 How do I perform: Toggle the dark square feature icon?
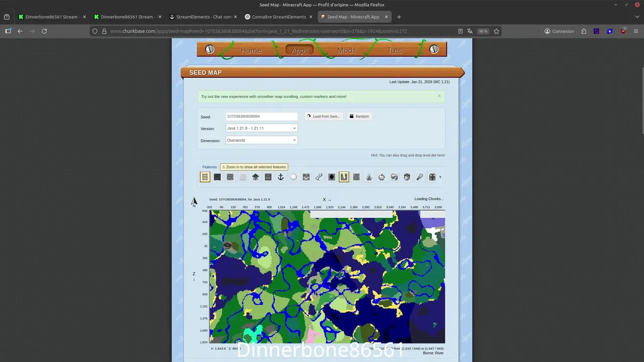(x=217, y=177)
